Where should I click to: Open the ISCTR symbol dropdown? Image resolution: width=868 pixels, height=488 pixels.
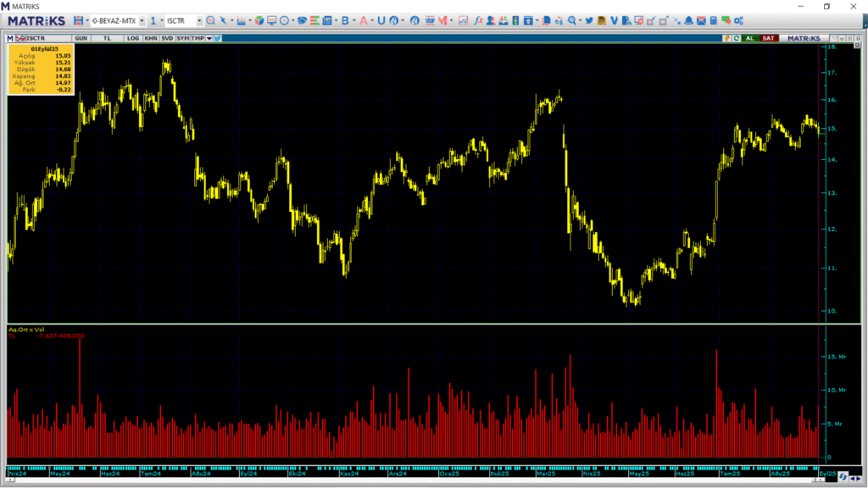coord(199,20)
